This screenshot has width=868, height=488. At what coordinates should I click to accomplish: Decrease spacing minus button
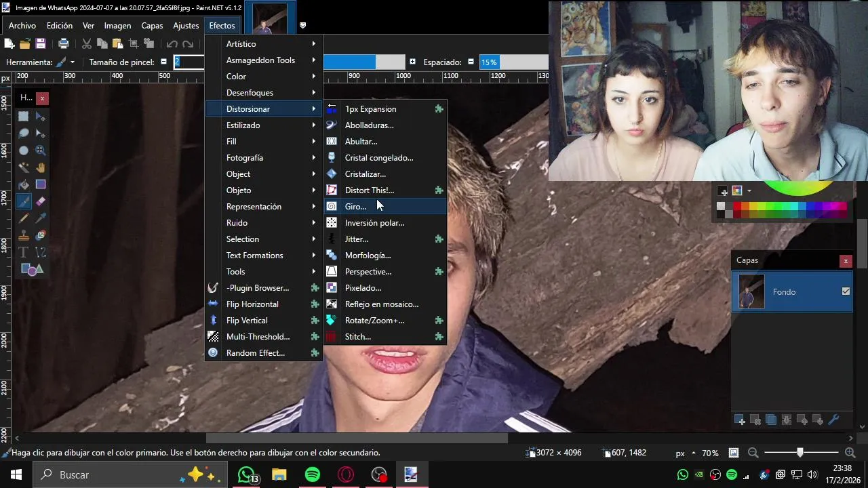[x=471, y=62]
